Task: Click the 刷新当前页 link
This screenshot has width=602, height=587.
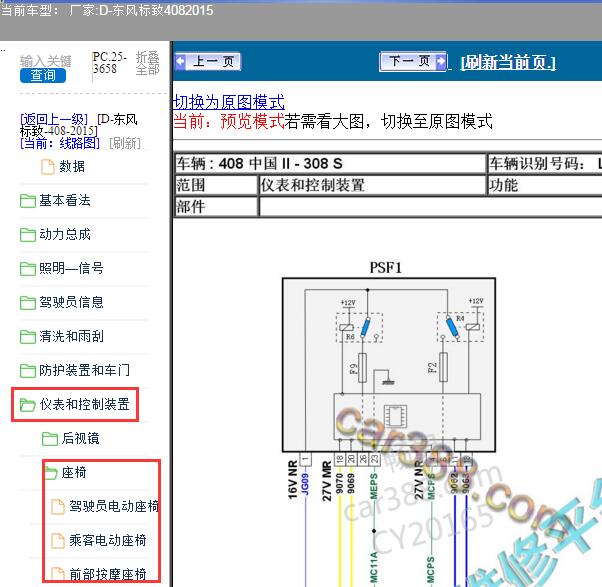Action: [508, 62]
